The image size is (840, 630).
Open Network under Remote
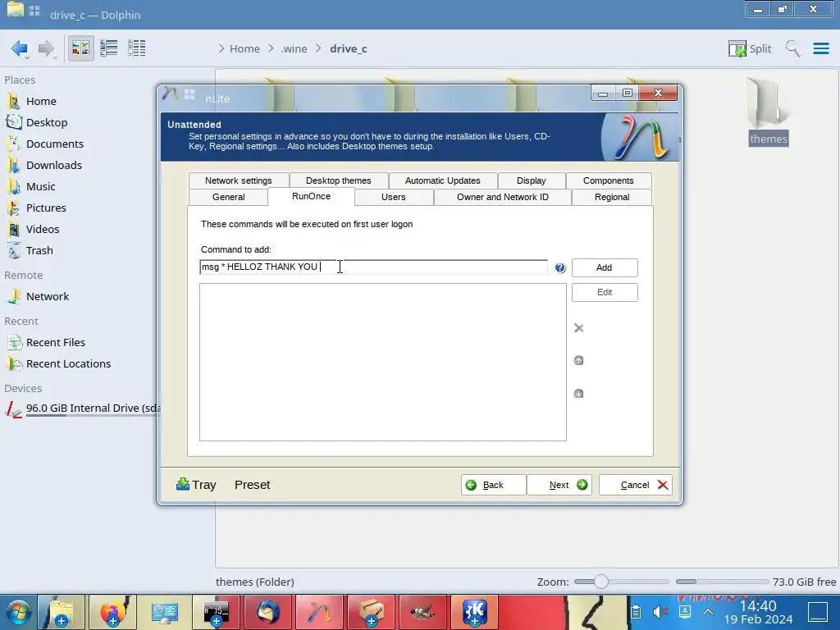coord(47,297)
